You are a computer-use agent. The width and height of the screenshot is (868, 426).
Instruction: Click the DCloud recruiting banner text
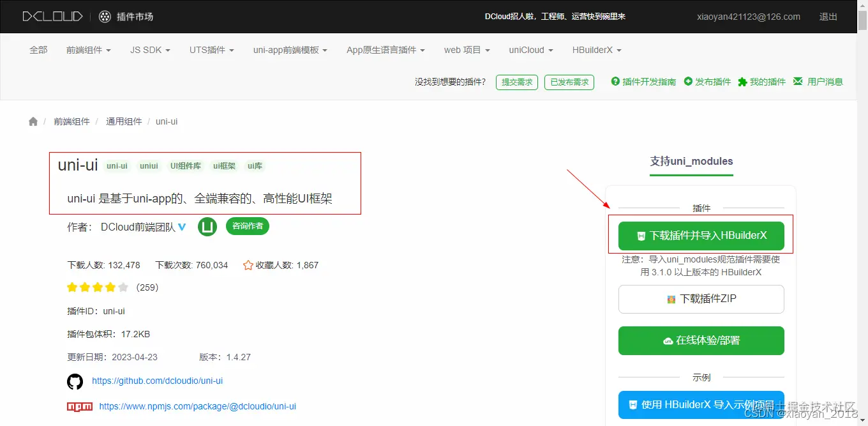(555, 17)
